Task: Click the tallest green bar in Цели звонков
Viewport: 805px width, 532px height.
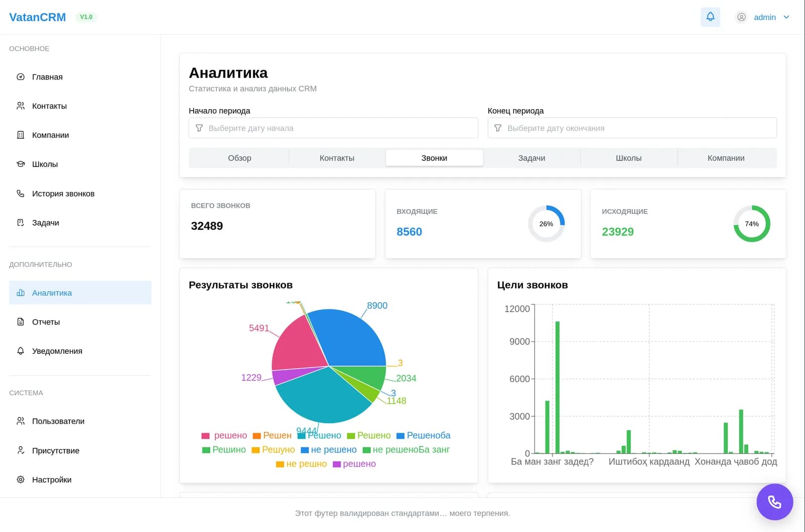Action: [x=557, y=387]
